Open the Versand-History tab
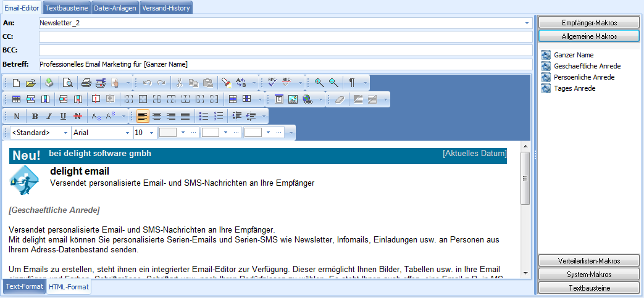 click(165, 8)
